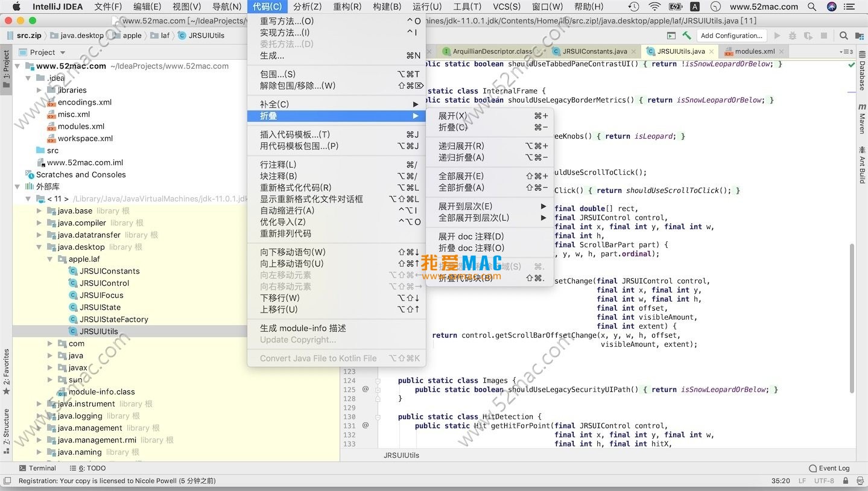Viewport: 868px width, 491px height.
Task: Click the tool windows toggle icon at bottom-left corner
Action: point(7,481)
